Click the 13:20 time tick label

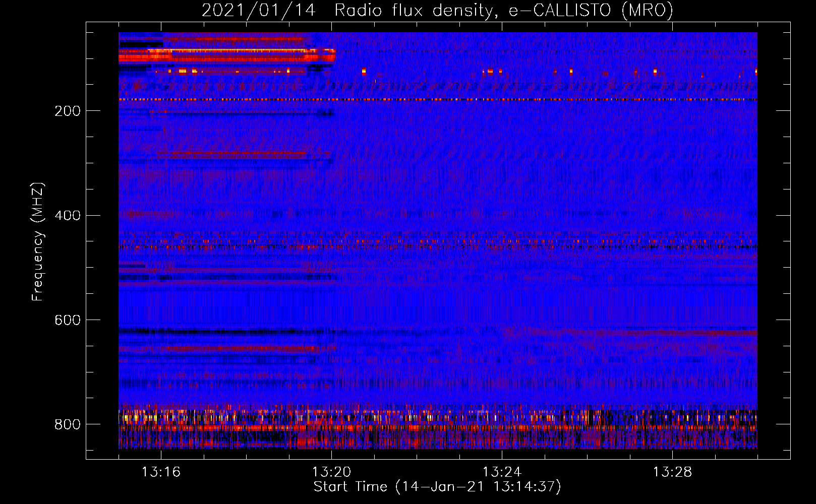(331, 472)
